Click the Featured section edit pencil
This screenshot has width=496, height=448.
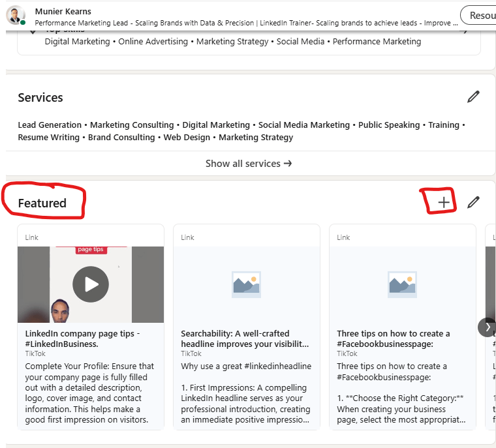(473, 202)
